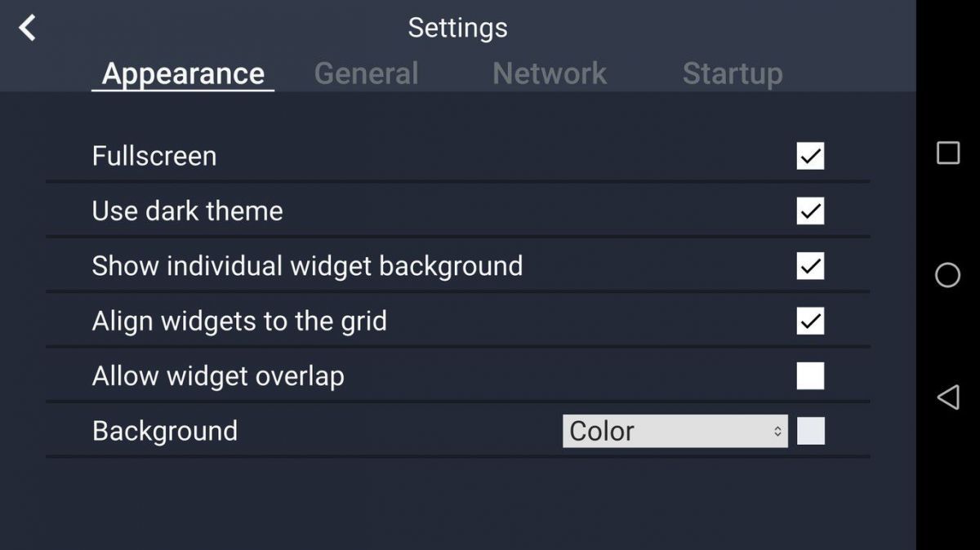Open the Network tab

click(550, 73)
